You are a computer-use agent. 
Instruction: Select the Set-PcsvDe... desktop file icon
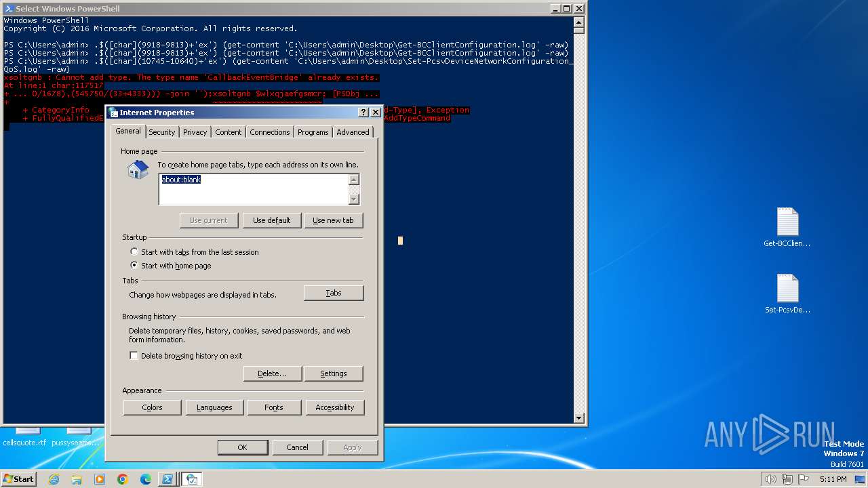(787, 294)
